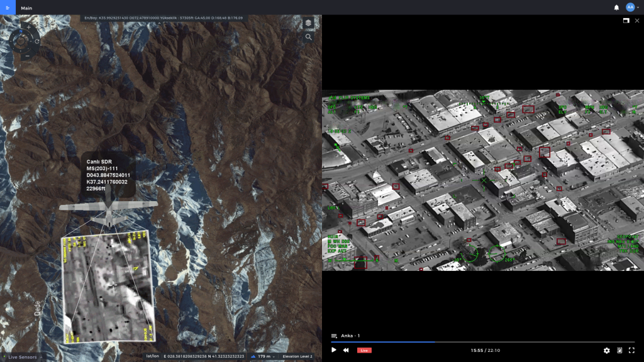Select the Main tab
Image resolution: width=644 pixels, height=362 pixels.
tap(26, 8)
